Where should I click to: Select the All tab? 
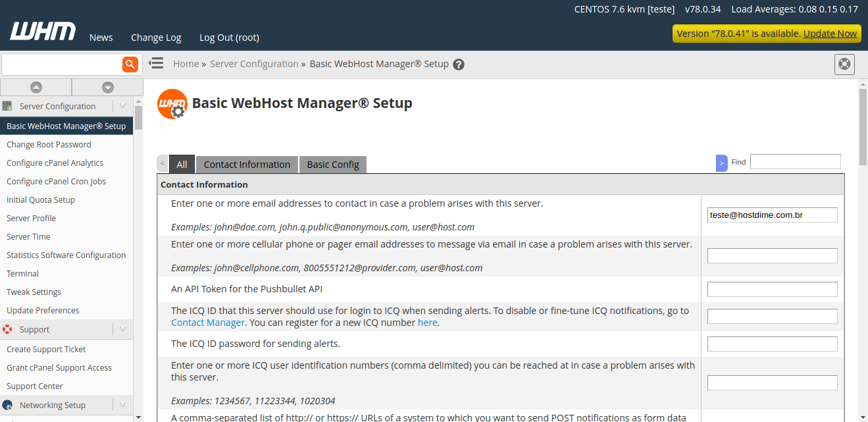tap(182, 165)
